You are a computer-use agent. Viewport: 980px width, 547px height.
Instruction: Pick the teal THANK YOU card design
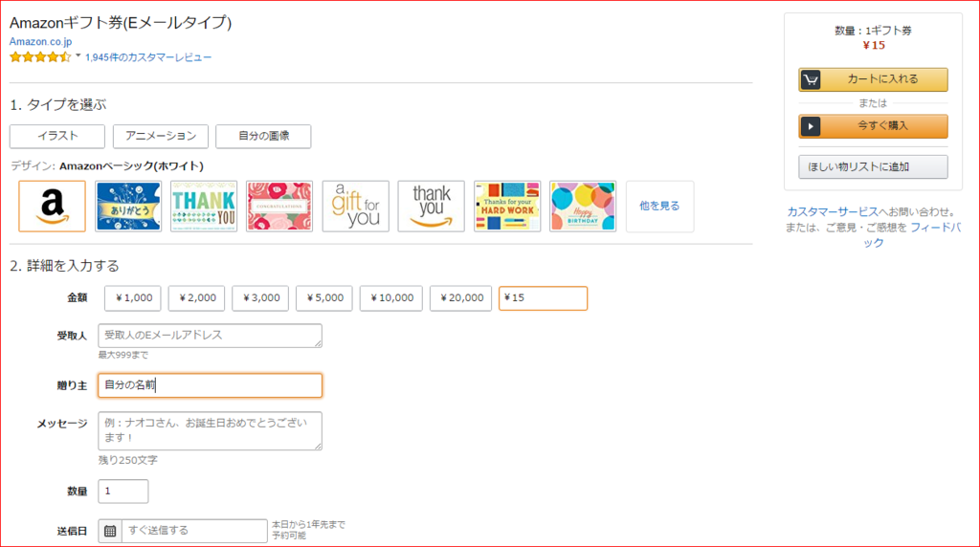204,206
